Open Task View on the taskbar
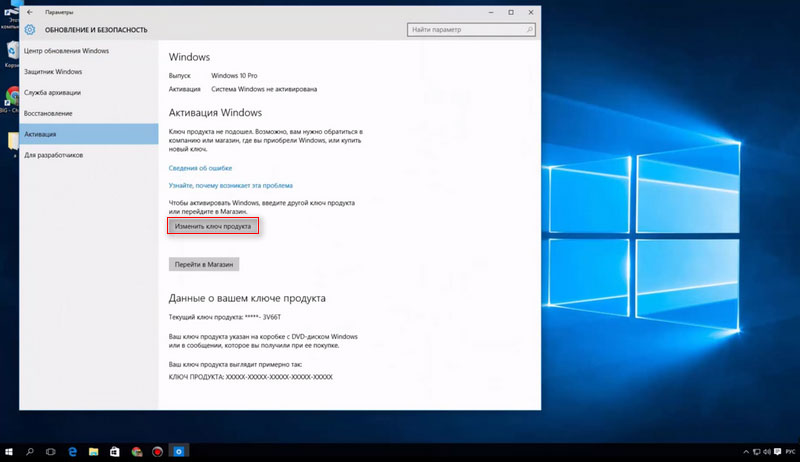 [51, 452]
